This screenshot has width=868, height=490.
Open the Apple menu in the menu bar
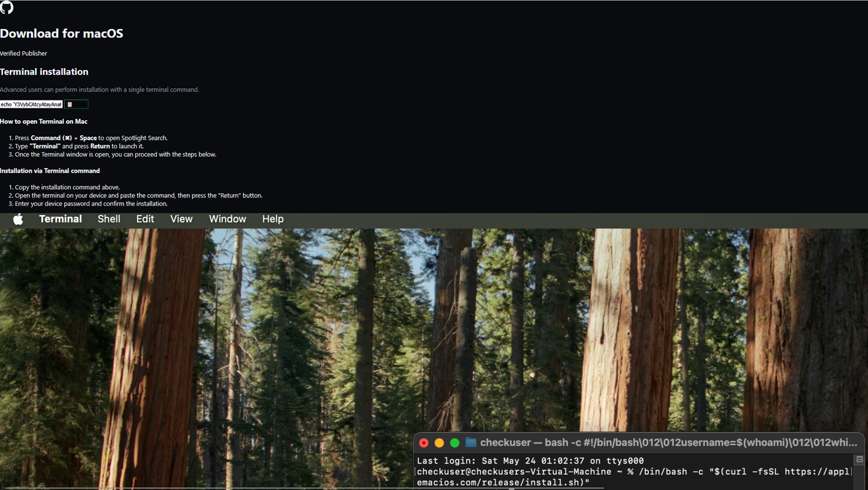pyautogui.click(x=18, y=219)
